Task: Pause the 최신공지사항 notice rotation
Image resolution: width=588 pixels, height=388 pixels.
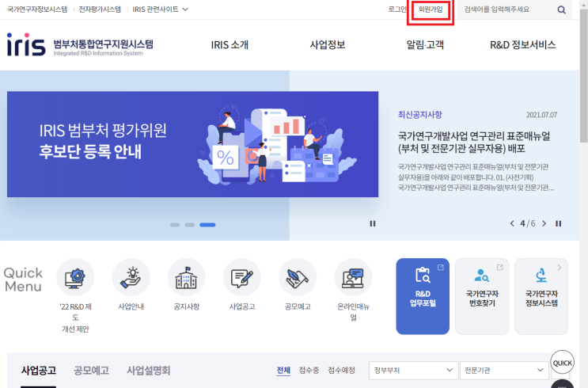Action: point(559,223)
